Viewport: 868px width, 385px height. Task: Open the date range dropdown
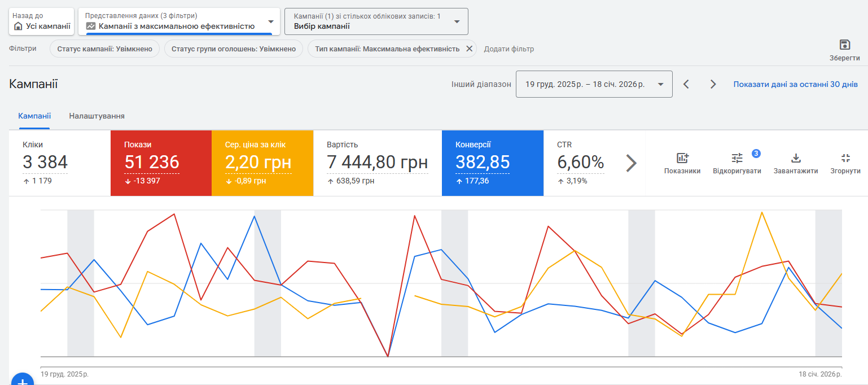click(x=594, y=84)
